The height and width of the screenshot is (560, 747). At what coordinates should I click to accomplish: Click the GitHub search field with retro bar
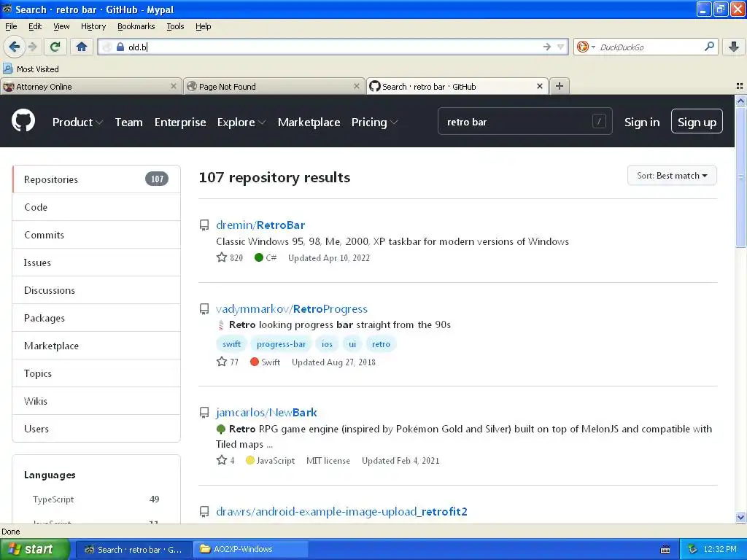(x=525, y=122)
